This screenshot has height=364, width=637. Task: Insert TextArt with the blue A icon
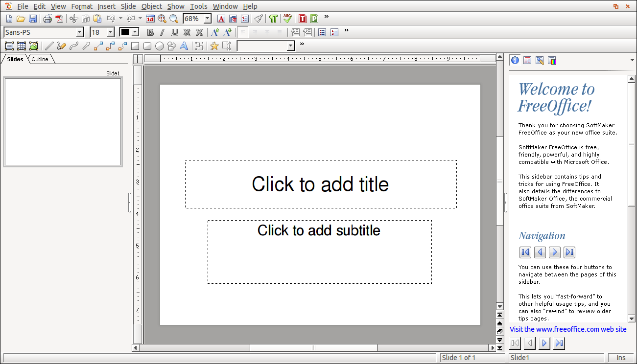click(x=184, y=46)
